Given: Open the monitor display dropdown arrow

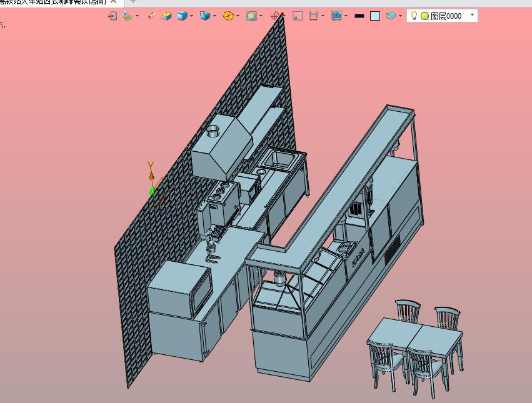Looking at the screenshot, I should [346, 16].
